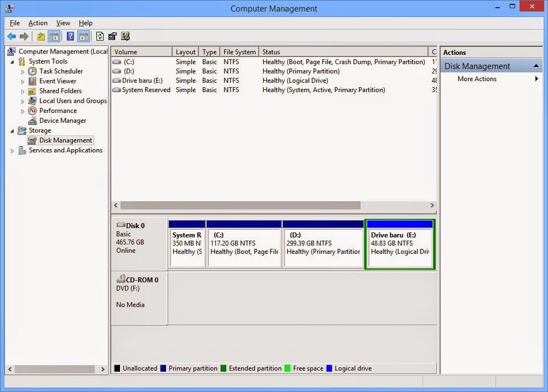Screen dimensions: 548x392
Task: Expand the Task Scheduler node
Action: pos(22,72)
